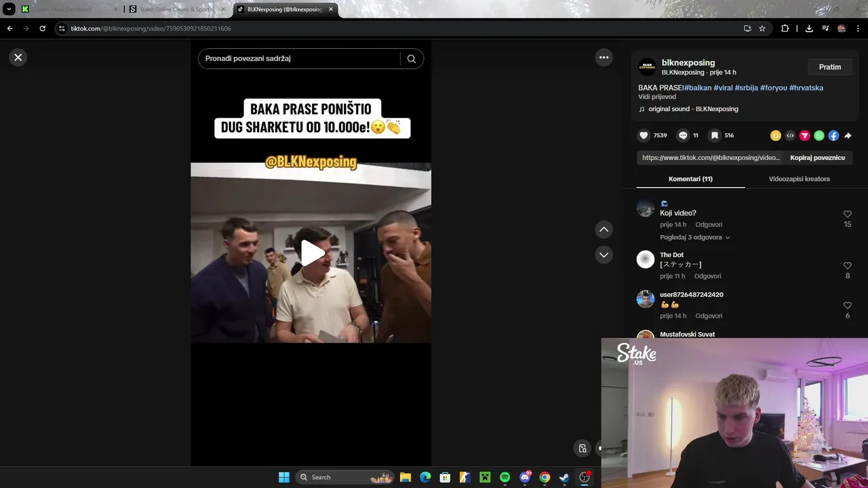This screenshot has height=488, width=868.
Task: Like the video with heart icon
Action: click(x=644, y=136)
